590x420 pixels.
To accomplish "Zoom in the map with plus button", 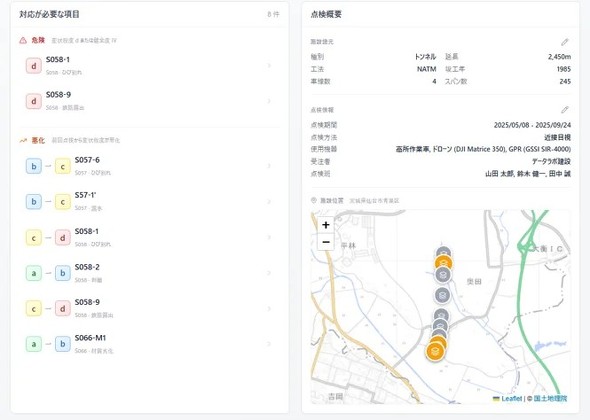I will point(326,225).
